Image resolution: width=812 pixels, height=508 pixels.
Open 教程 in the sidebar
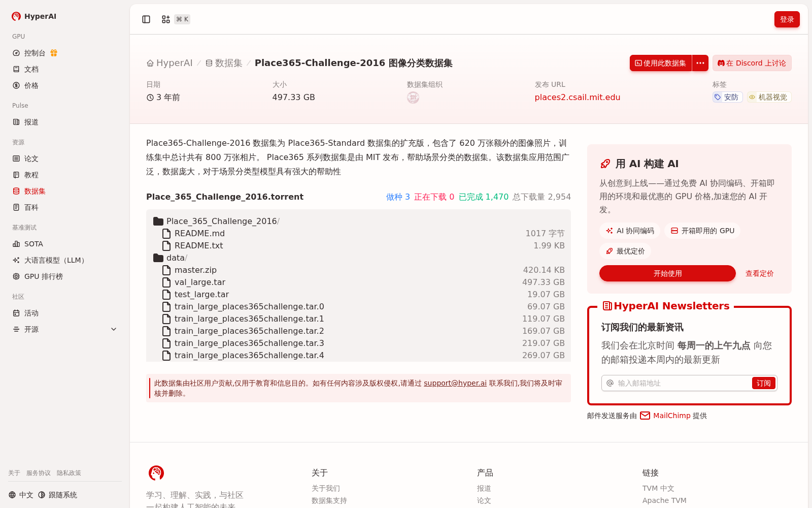click(x=31, y=175)
